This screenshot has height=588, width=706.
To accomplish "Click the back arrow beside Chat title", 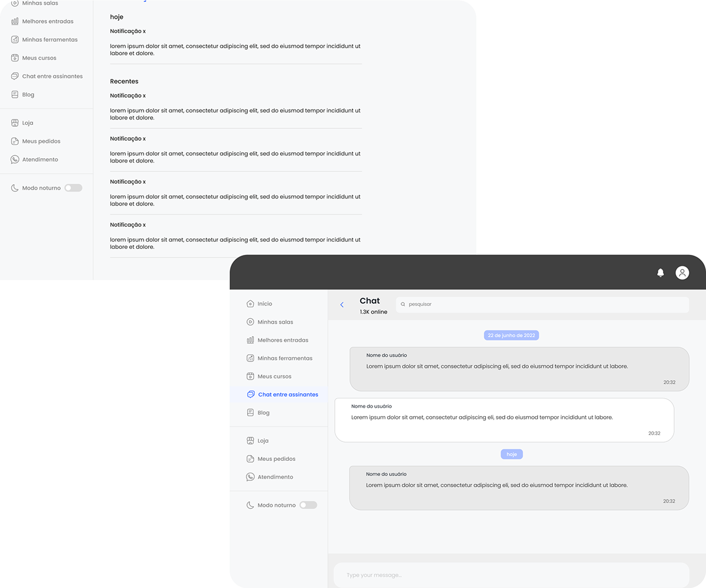I will tap(342, 305).
